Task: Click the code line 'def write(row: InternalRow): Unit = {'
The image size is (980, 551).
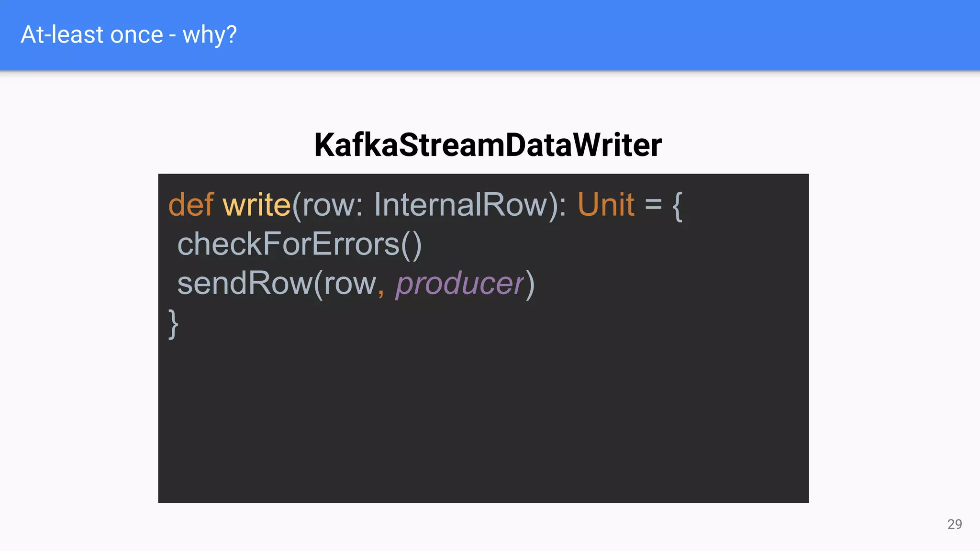Action: pyautogui.click(x=425, y=205)
